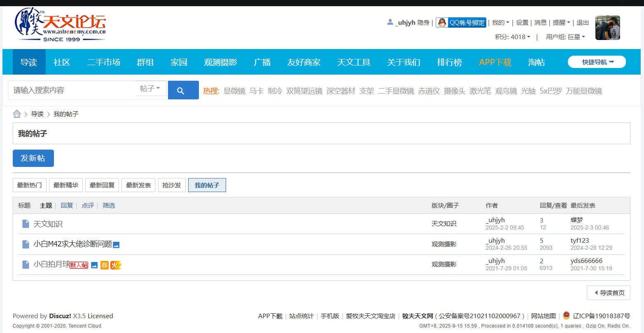Screen dimensions: 644x333
Task: Click the document icon beside 天文知识
Action: [26, 224]
